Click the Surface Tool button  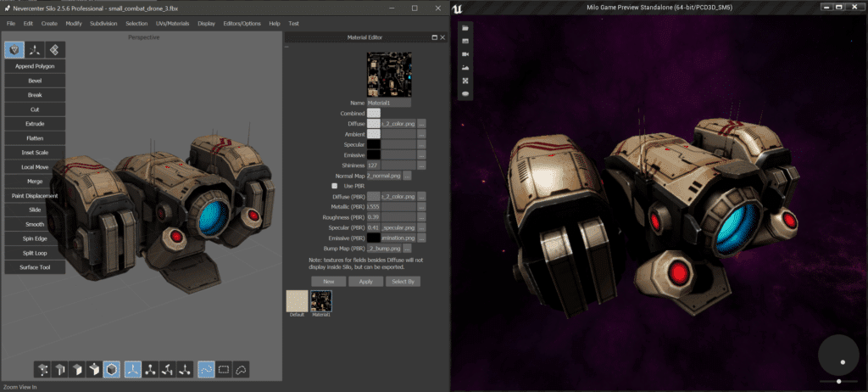35,267
